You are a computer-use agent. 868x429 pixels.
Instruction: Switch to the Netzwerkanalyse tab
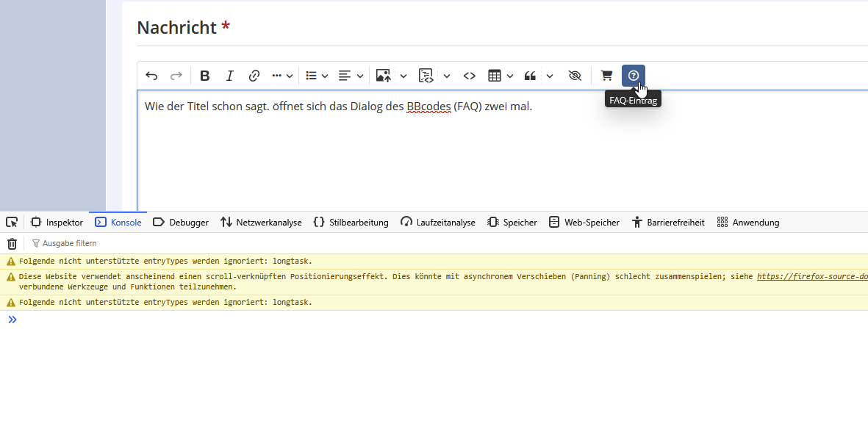(261, 223)
